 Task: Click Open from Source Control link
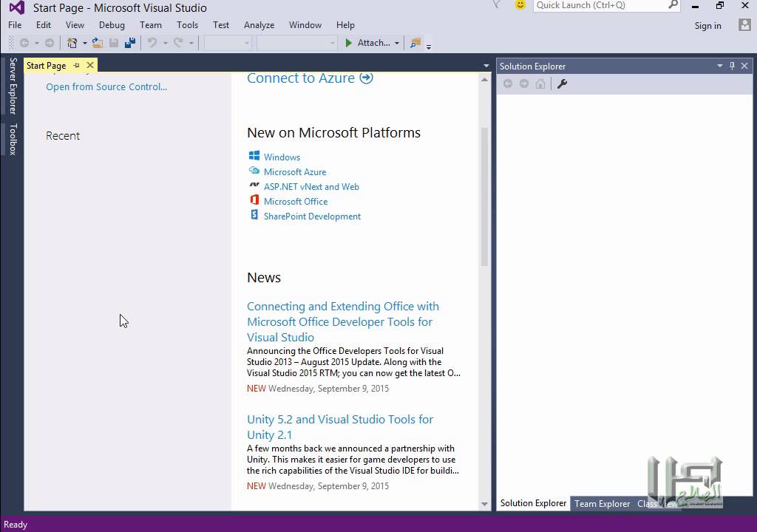pos(106,87)
